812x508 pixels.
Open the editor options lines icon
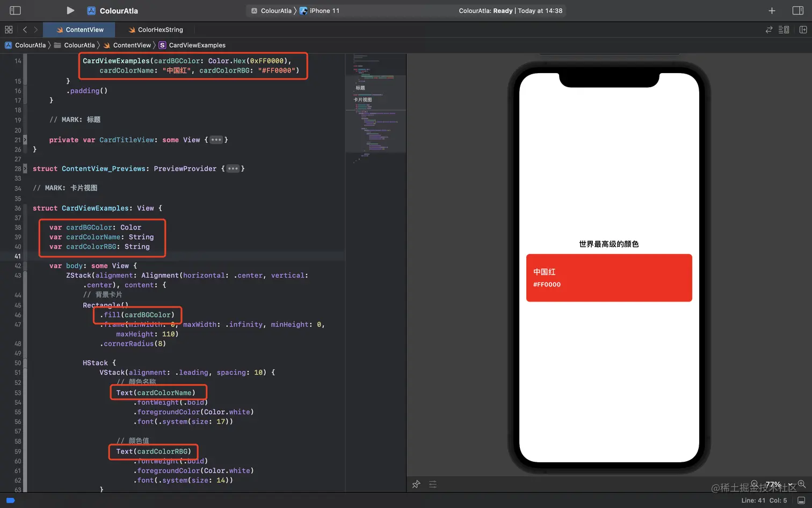coord(784,30)
